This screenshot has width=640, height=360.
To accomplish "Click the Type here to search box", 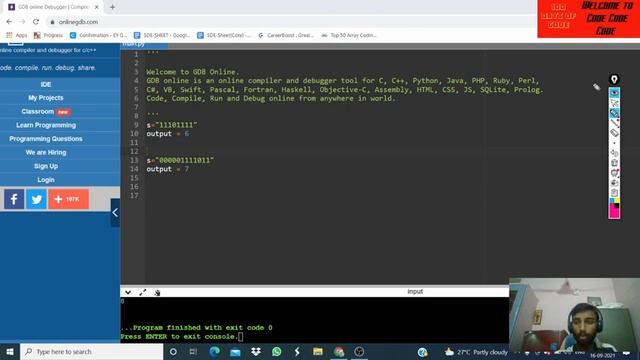I will (x=91, y=351).
